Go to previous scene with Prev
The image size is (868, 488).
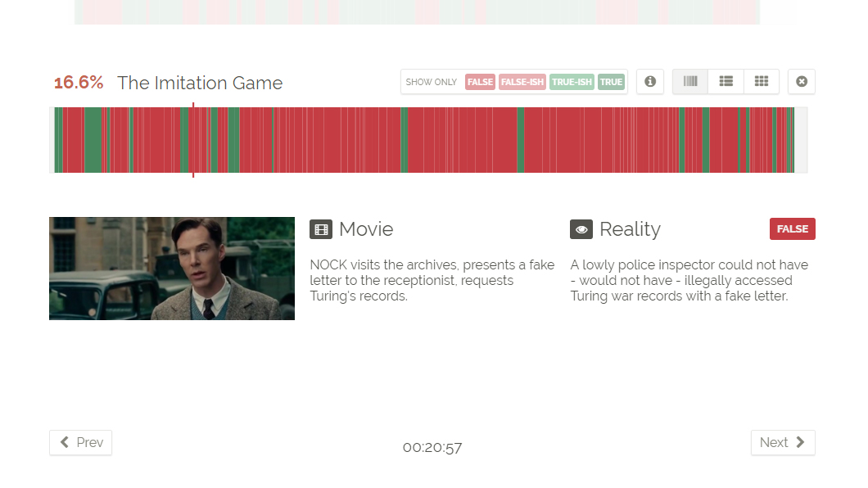[x=81, y=443]
